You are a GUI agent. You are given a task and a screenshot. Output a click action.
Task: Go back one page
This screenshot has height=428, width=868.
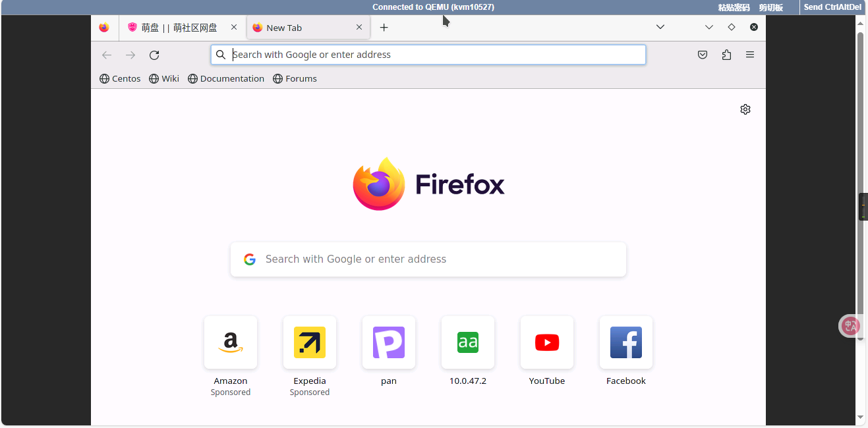pyautogui.click(x=107, y=55)
